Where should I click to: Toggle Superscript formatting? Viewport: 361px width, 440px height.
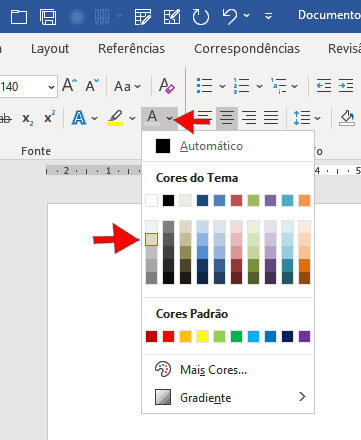[50, 117]
